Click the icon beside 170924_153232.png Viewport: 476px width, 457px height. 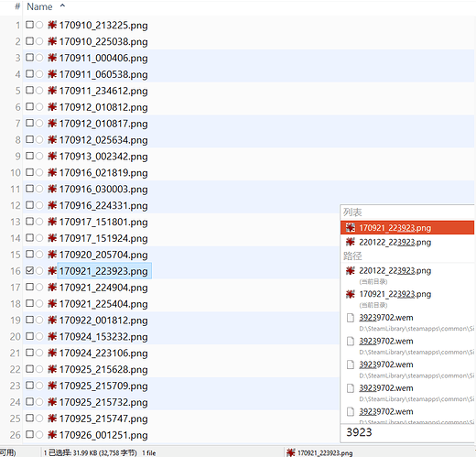[52, 336]
